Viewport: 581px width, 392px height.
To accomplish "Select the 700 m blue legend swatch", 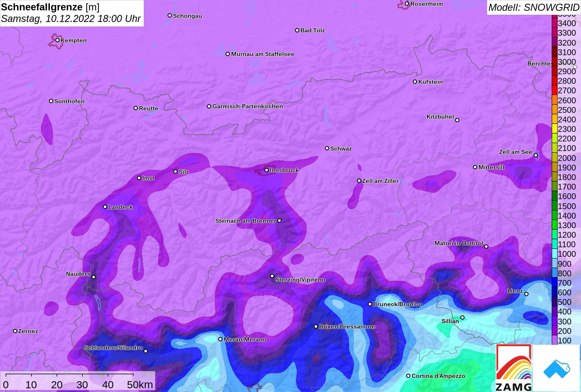I will (x=554, y=282).
